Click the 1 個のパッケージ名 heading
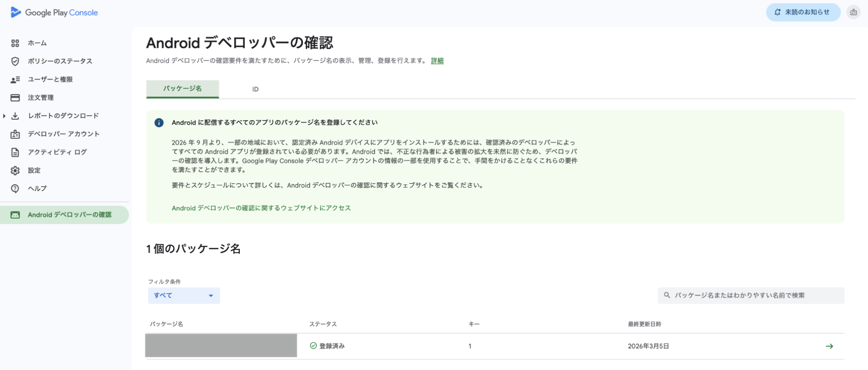868x370 pixels. 193,249
